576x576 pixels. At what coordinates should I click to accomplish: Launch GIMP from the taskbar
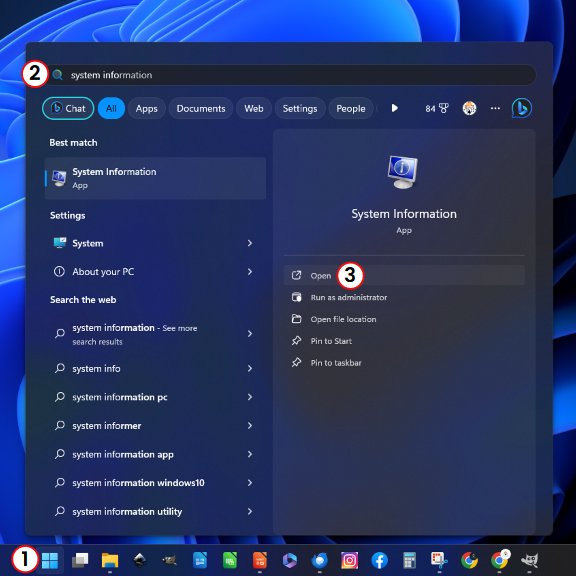click(530, 561)
